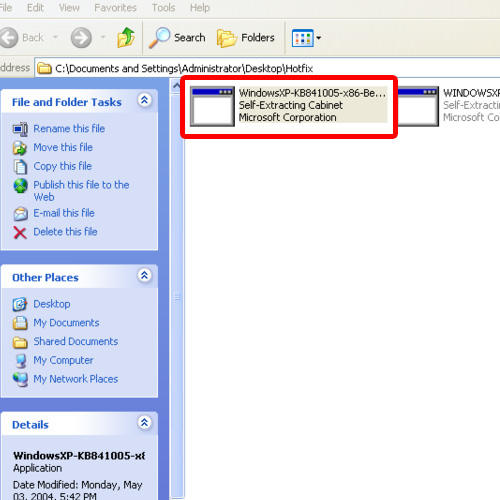Open the Edit menu
The height and width of the screenshot is (500, 500).
35,7
